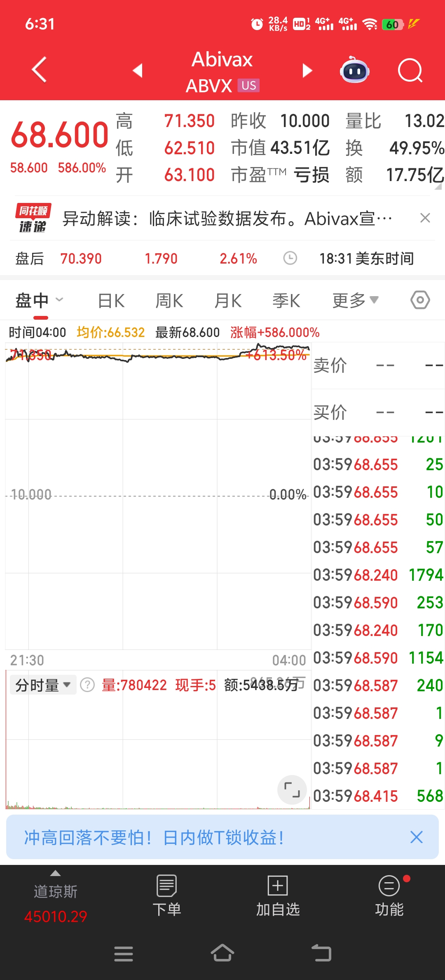This screenshot has height=980, width=445.
Task: Open the 分时量 indicator dropdown
Action: (43, 685)
